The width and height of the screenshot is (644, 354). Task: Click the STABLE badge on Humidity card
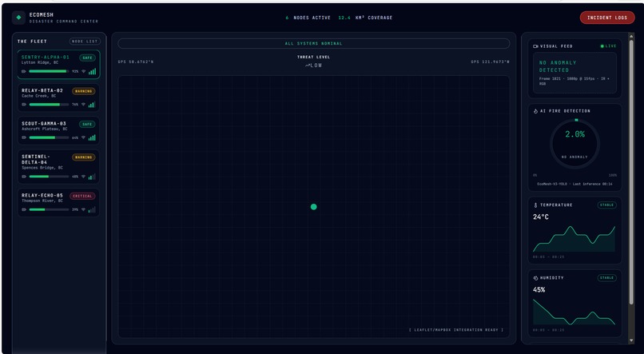pyautogui.click(x=606, y=278)
